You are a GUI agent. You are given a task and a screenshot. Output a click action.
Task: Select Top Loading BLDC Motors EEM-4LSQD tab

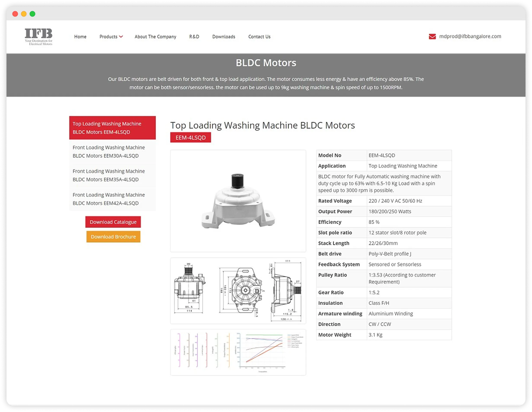112,128
